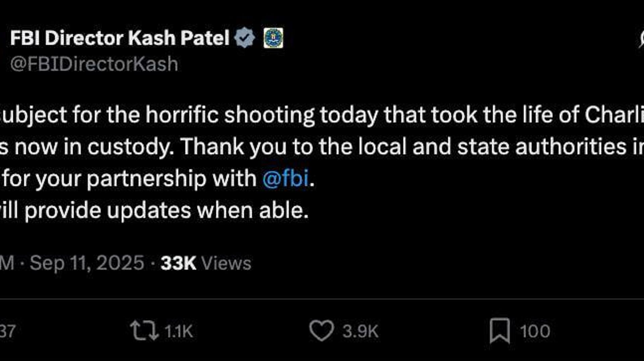Bookmark the post using the bookmark icon
Screen dimensions: 644x361
(x=499, y=330)
